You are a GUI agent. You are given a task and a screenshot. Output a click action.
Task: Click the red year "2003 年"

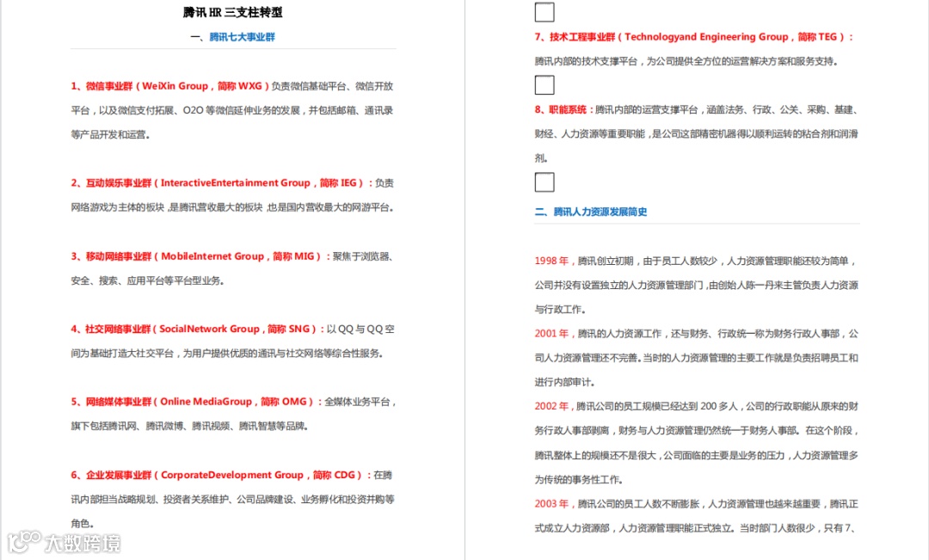click(x=551, y=504)
